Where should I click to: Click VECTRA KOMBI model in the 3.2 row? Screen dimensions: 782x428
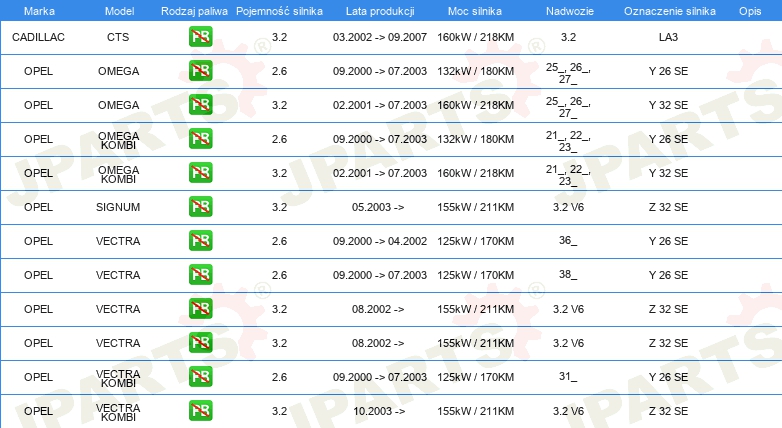pyautogui.click(x=118, y=413)
